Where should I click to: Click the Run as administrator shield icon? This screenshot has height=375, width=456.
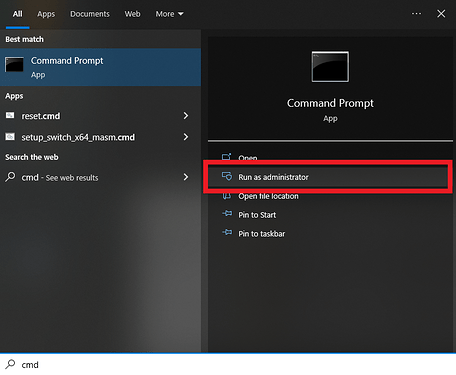click(x=227, y=176)
